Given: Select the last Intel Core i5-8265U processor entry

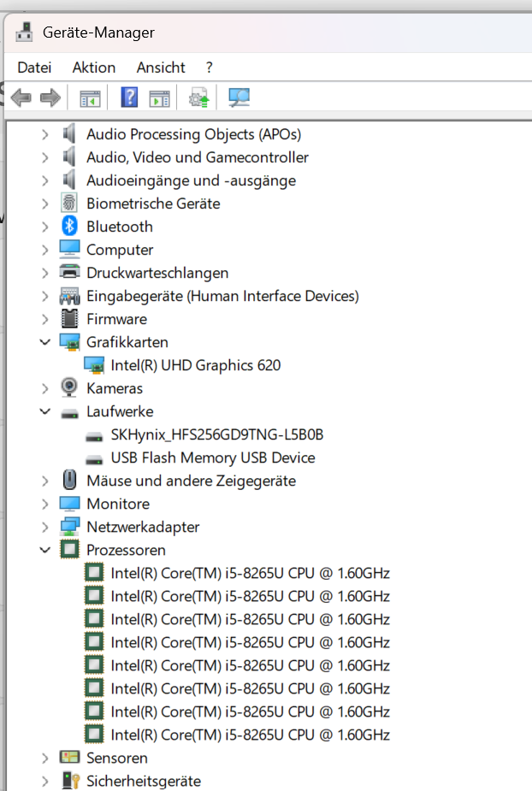Looking at the screenshot, I should tap(251, 735).
